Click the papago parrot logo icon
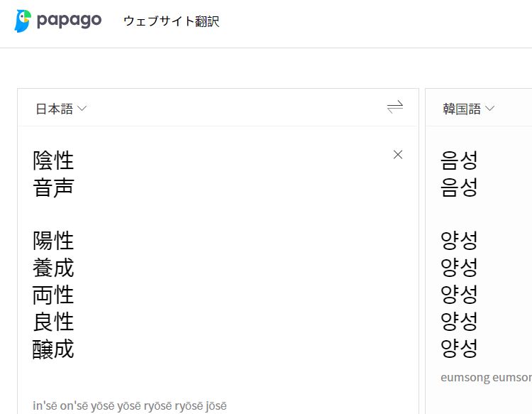 [x=23, y=21]
